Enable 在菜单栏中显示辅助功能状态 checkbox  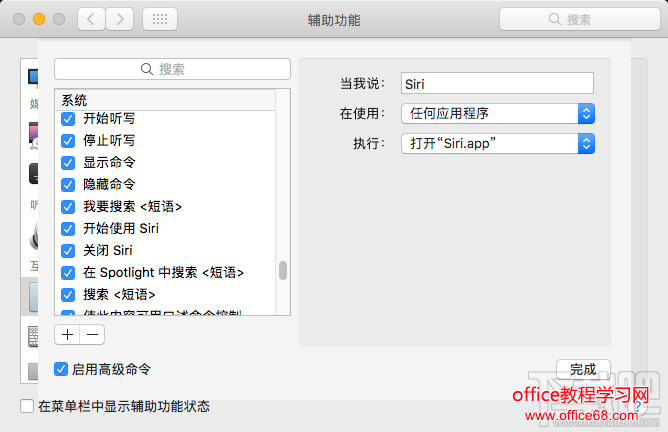[x=28, y=406]
